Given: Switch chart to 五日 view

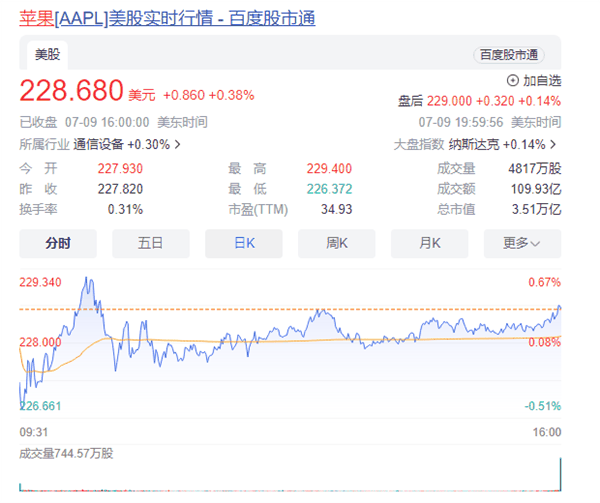Looking at the screenshot, I should [151, 242].
